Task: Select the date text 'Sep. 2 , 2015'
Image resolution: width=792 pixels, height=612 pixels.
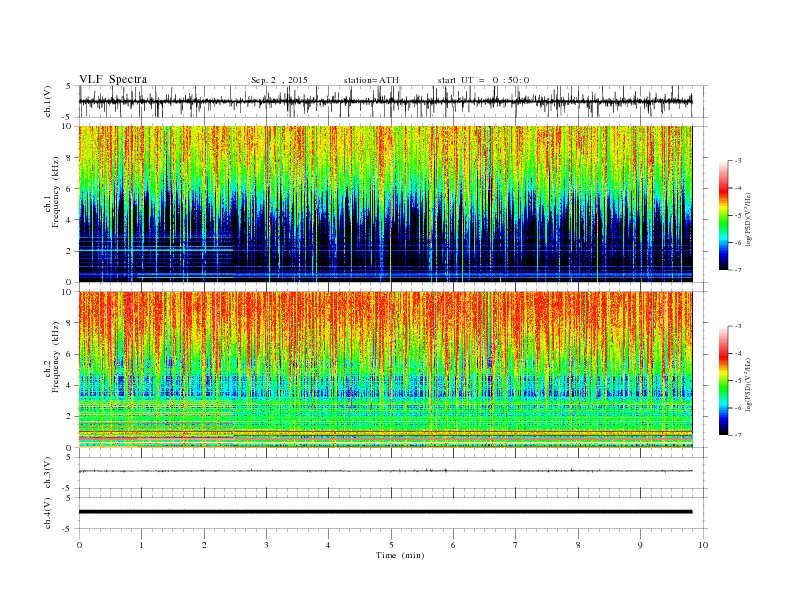Action: (x=279, y=80)
